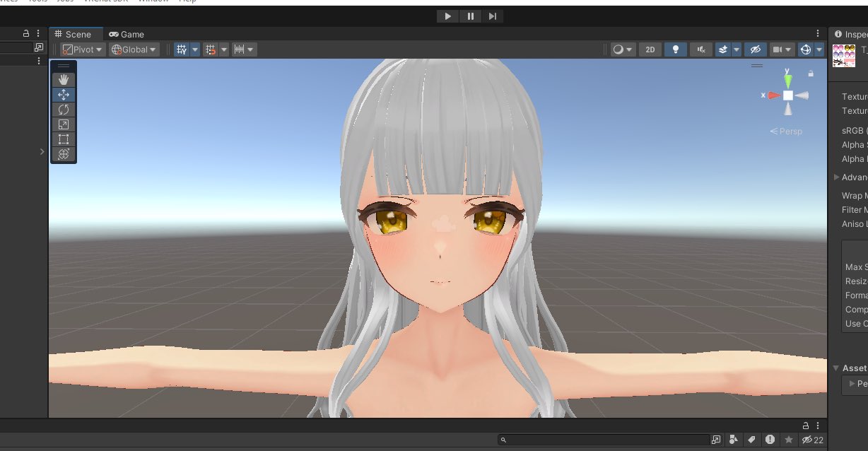Toggle grid visibility in Scene view

tap(182, 49)
